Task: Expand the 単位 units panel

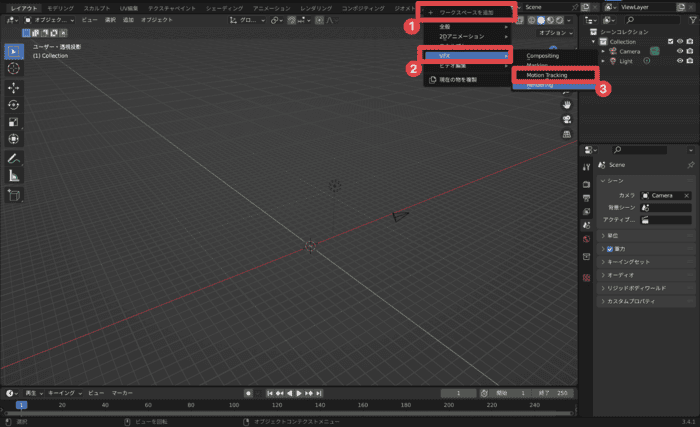Action: 616,235
